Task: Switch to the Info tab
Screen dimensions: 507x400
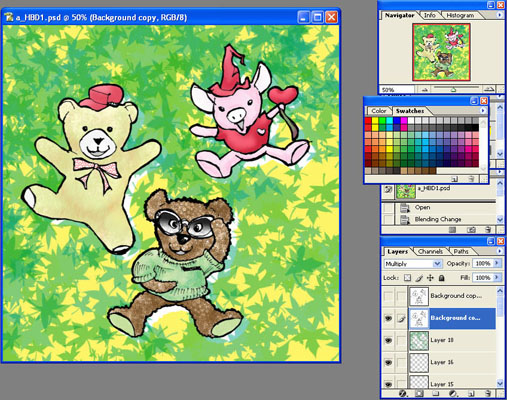Action: click(430, 15)
